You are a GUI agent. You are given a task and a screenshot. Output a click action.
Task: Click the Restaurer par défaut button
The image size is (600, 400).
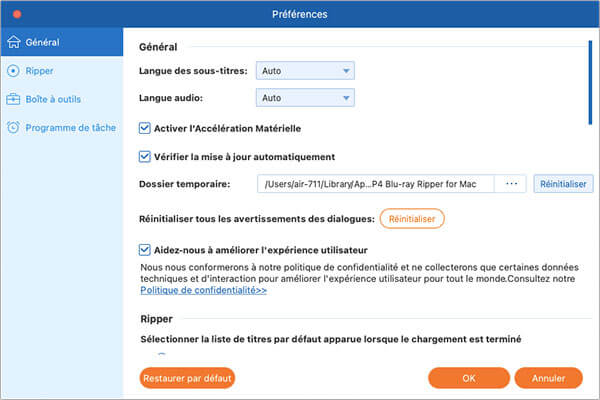click(x=187, y=379)
